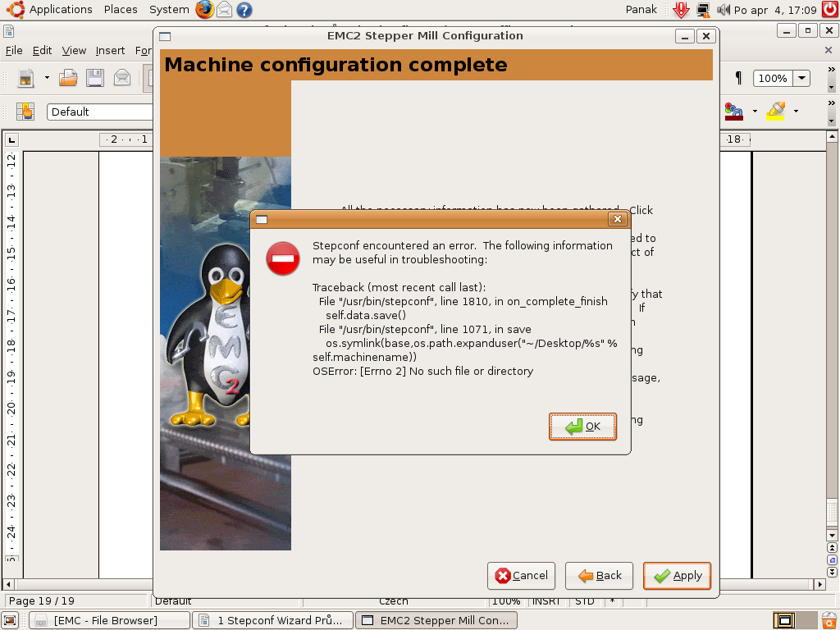Image resolution: width=840 pixels, height=630 pixels.
Task: Open the mail client panel icon
Action: pos(224,10)
